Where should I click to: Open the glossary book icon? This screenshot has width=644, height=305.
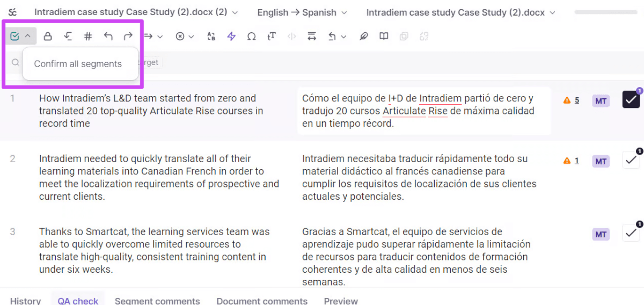[384, 37]
